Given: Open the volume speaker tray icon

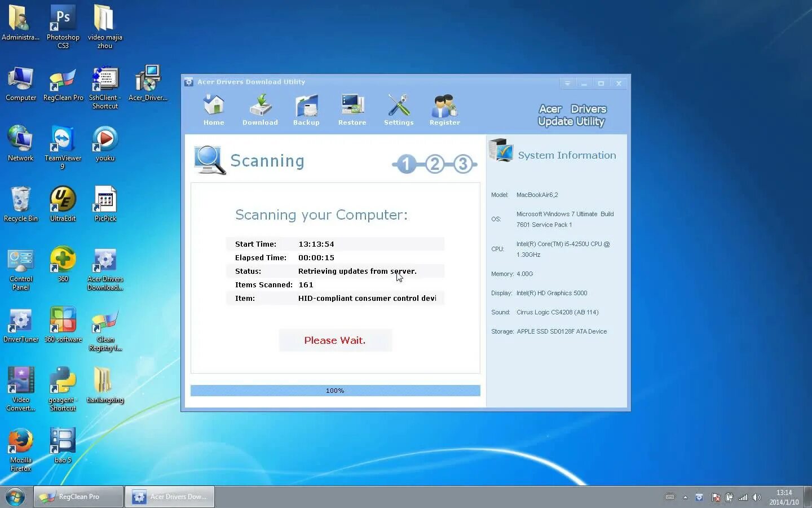Looking at the screenshot, I should pyautogui.click(x=757, y=497).
